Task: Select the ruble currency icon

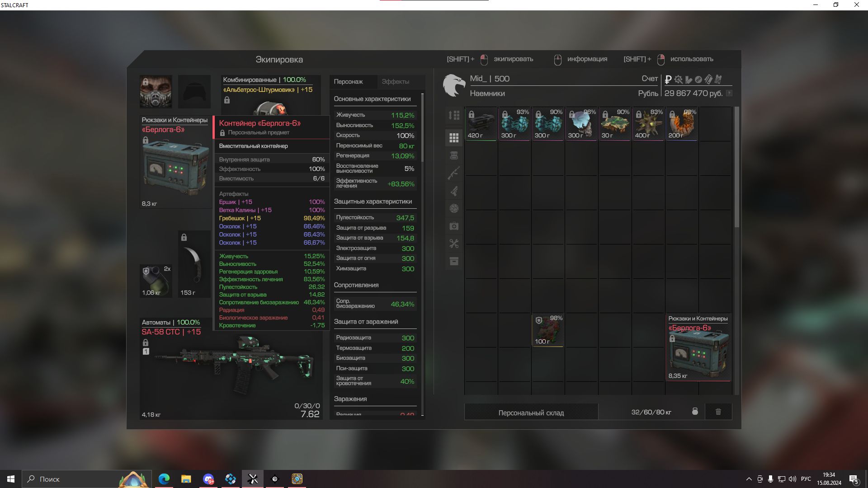Action: 668,80
